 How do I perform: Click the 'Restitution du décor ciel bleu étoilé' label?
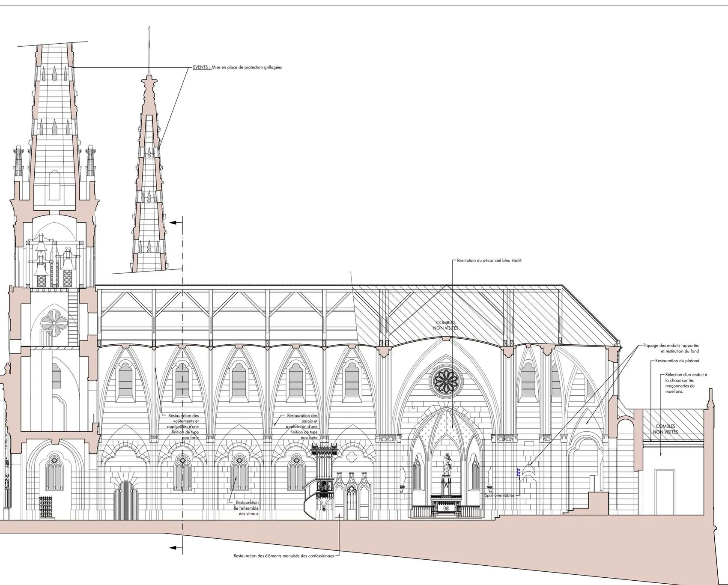[x=489, y=260]
